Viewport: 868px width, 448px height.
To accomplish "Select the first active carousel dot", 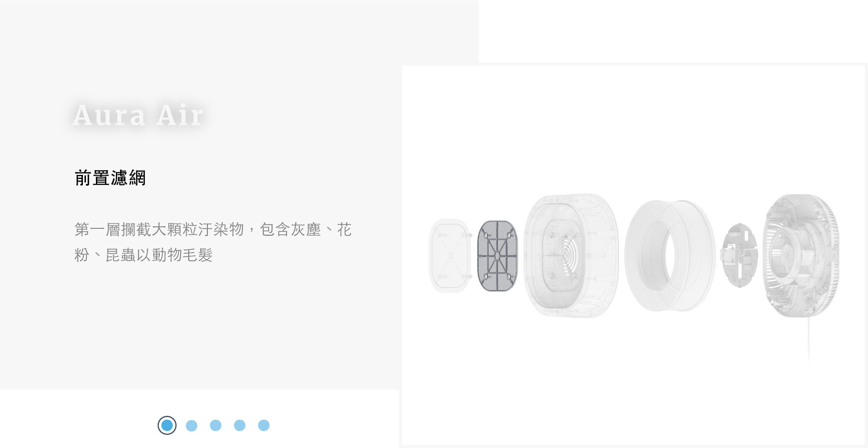I will coord(167,425).
